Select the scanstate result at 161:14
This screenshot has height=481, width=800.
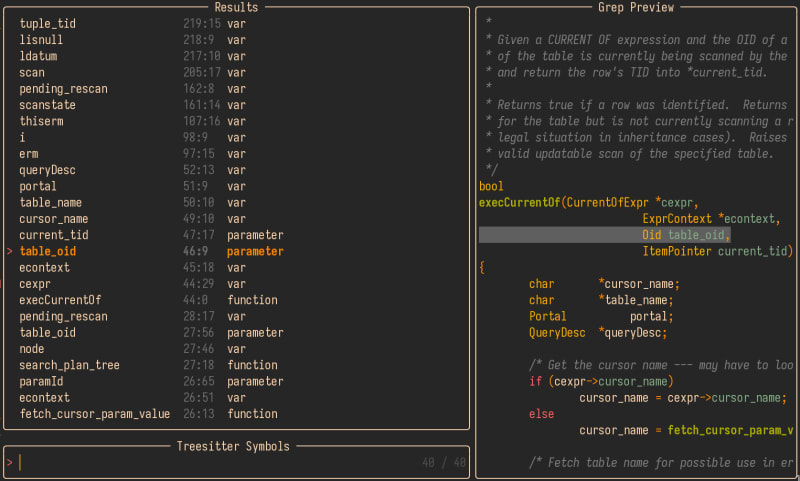pos(47,105)
